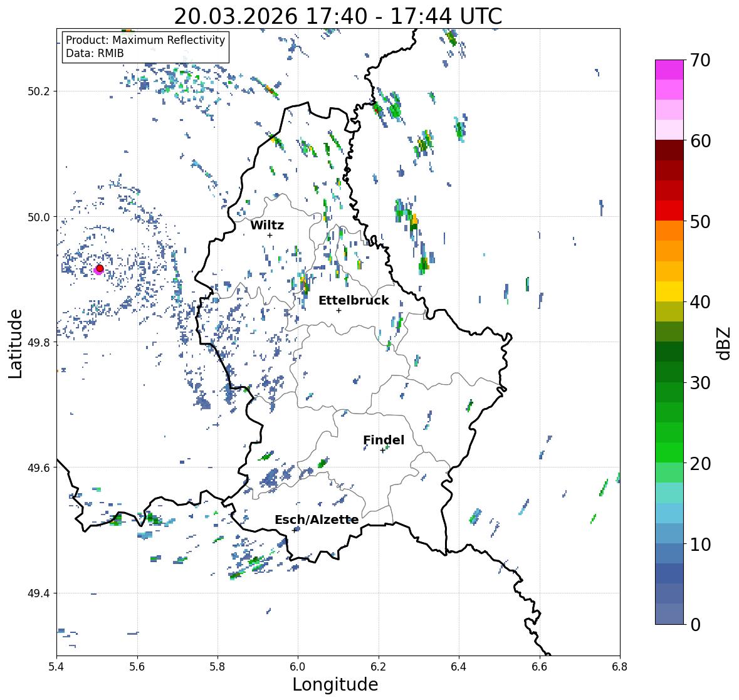The height and width of the screenshot is (700, 739).
Task: Click the longitude tick label 6.4
Action: 459,667
